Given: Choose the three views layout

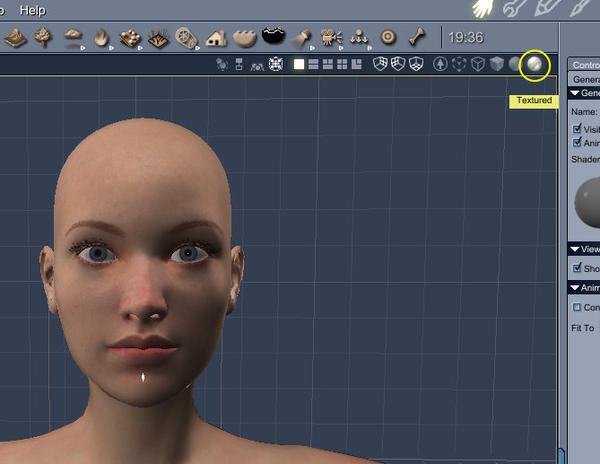Looking at the screenshot, I should (x=328, y=64).
